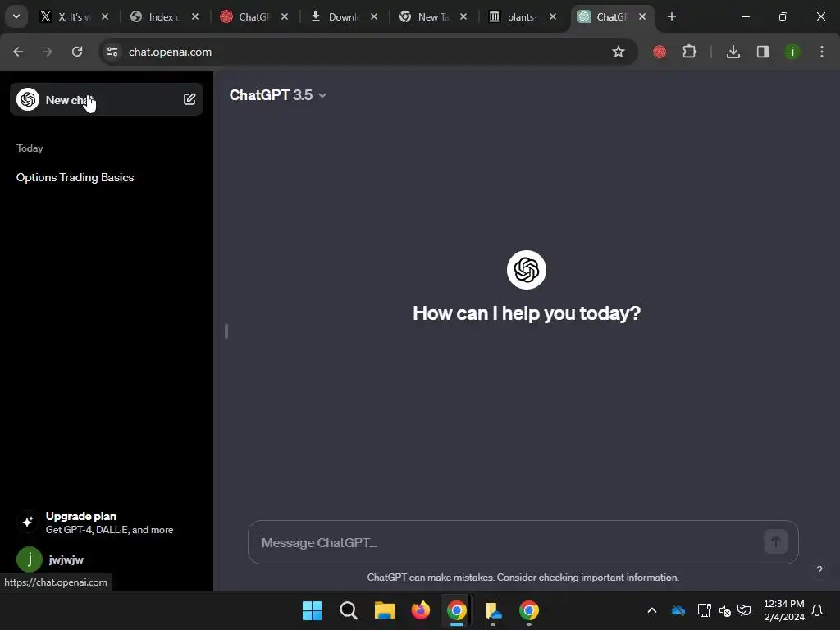Open the Chrome three-dot menu

point(822,52)
